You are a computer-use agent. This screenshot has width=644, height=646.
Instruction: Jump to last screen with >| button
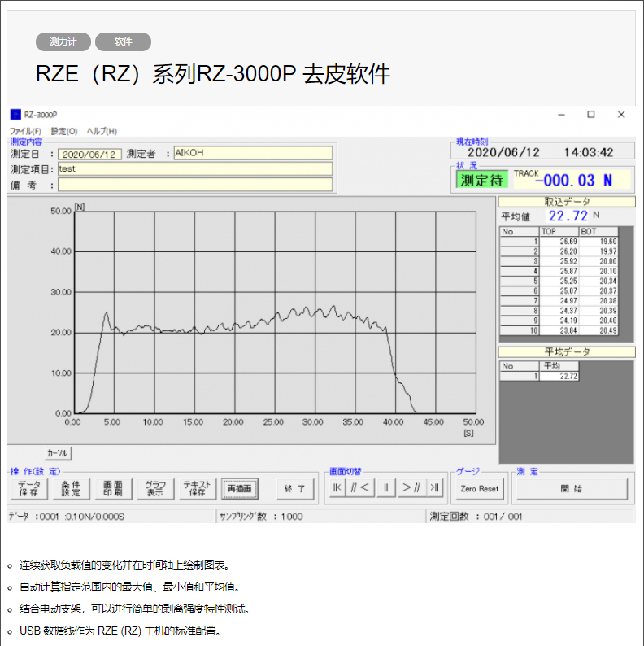[x=435, y=488]
